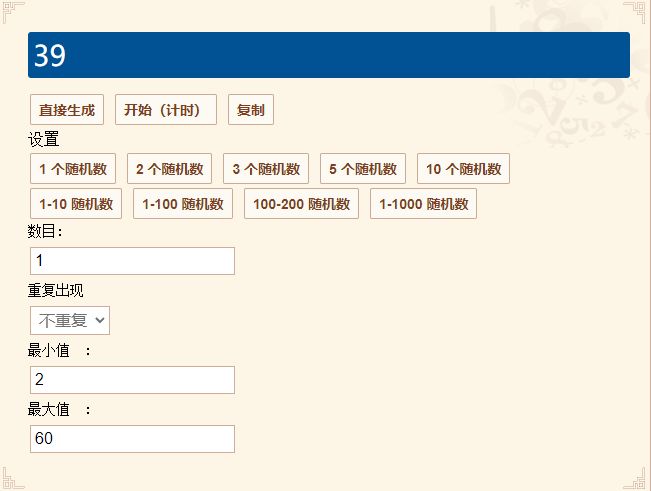Set range with 1-10 随机数 button
The width and height of the screenshot is (651, 491).
click(x=76, y=203)
